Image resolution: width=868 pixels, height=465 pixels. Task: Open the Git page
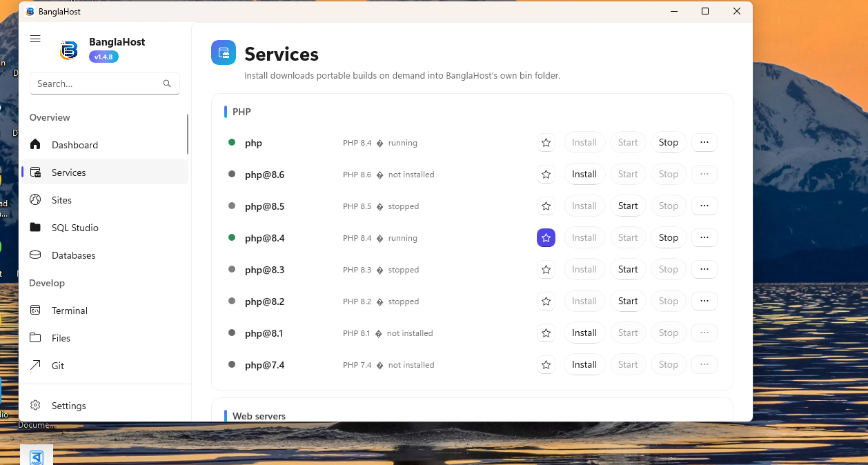point(105,365)
